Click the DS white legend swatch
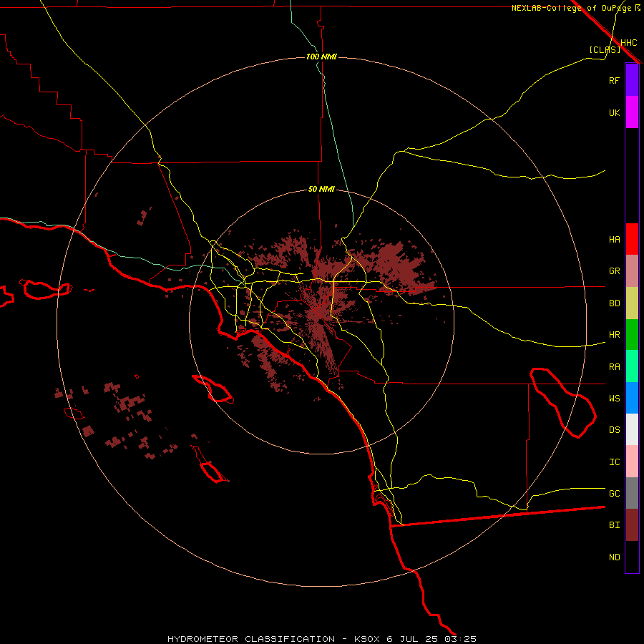This screenshot has width=644, height=644. [632, 429]
